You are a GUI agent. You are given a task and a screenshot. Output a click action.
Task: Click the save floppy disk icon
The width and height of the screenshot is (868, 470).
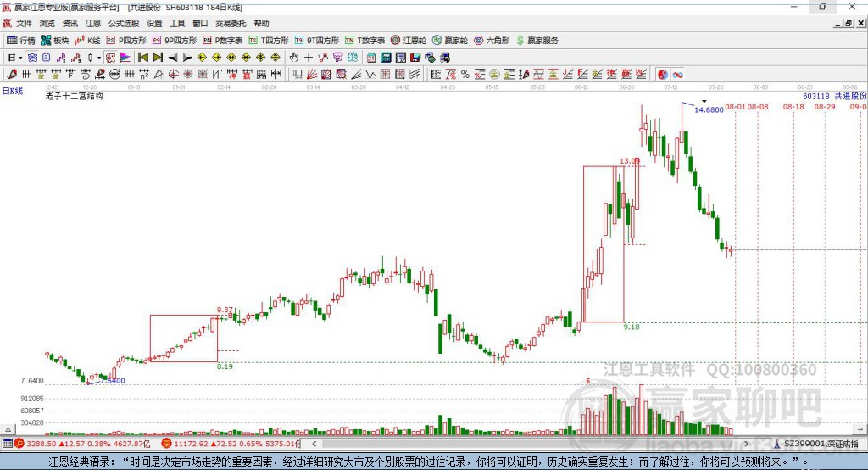pyautogui.click(x=415, y=58)
